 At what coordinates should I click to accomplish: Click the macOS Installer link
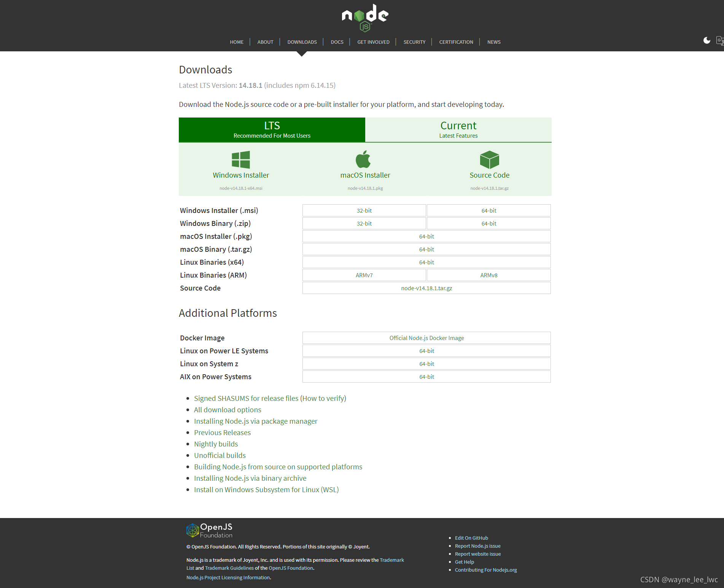[365, 175]
